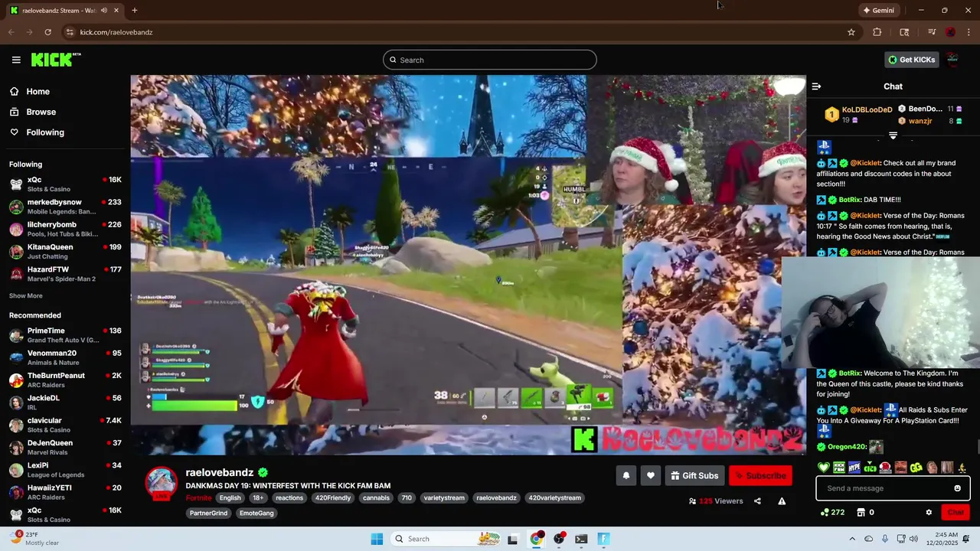Click the EmoteGang tag

pyautogui.click(x=256, y=513)
